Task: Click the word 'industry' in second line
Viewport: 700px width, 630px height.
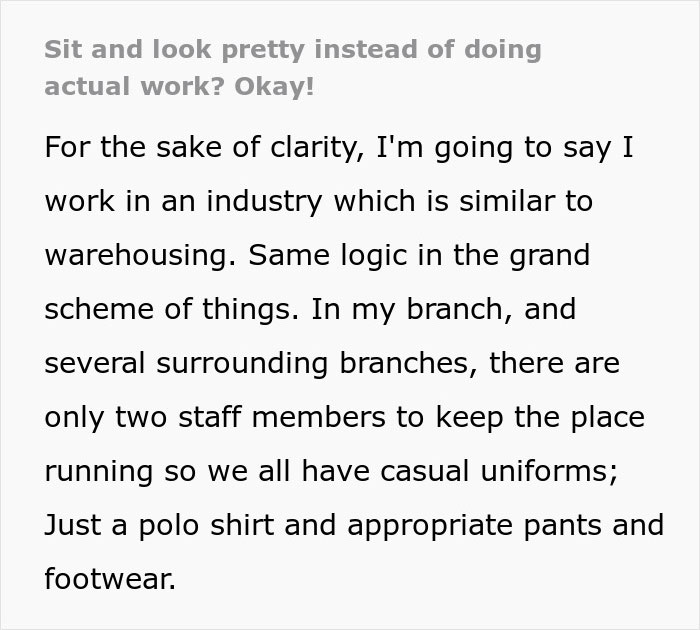Action: [264, 201]
